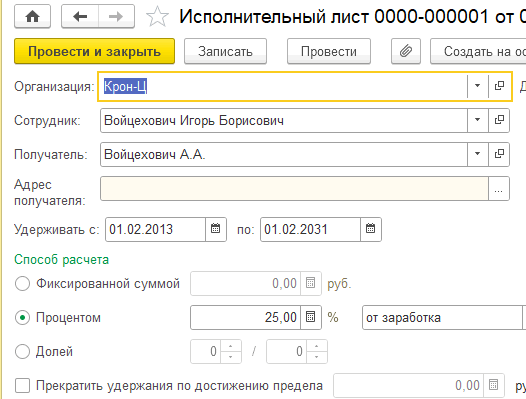Edit percent value 25,00
Image resolution: width=526 pixels, height=399 pixels.
coord(246,317)
